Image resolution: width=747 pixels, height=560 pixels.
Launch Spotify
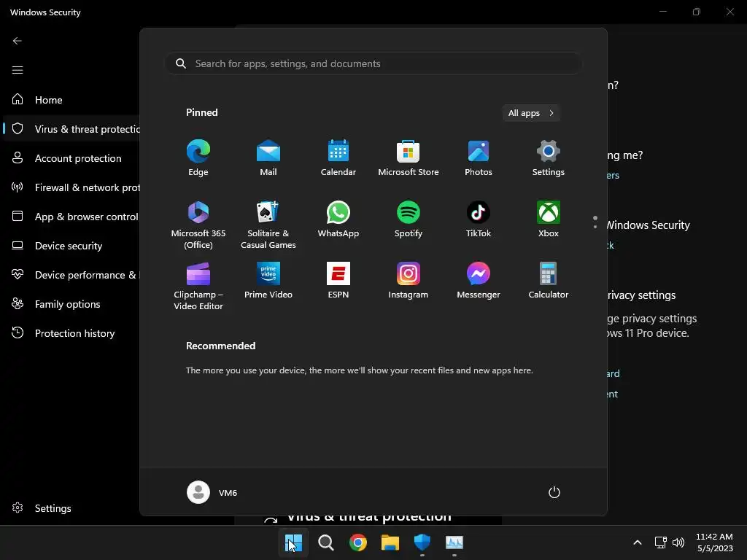coord(409,219)
